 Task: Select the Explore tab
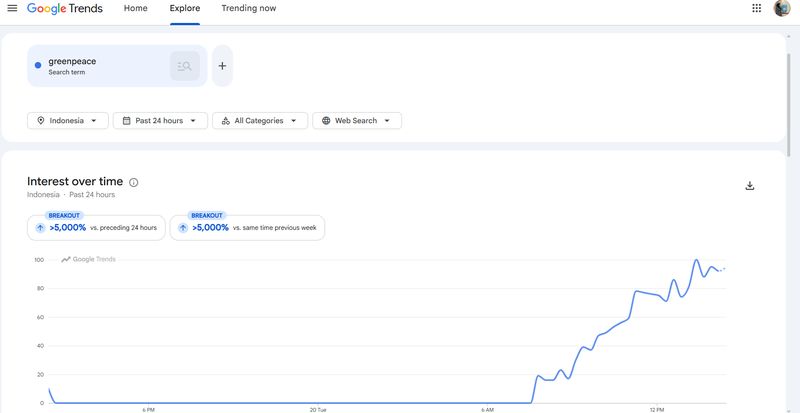point(185,8)
